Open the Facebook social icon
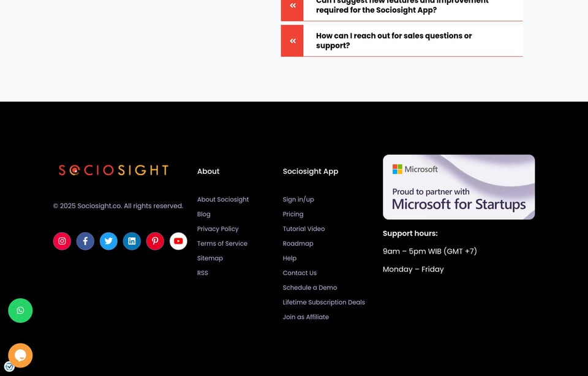This screenshot has width=588, height=376. pos(85,241)
